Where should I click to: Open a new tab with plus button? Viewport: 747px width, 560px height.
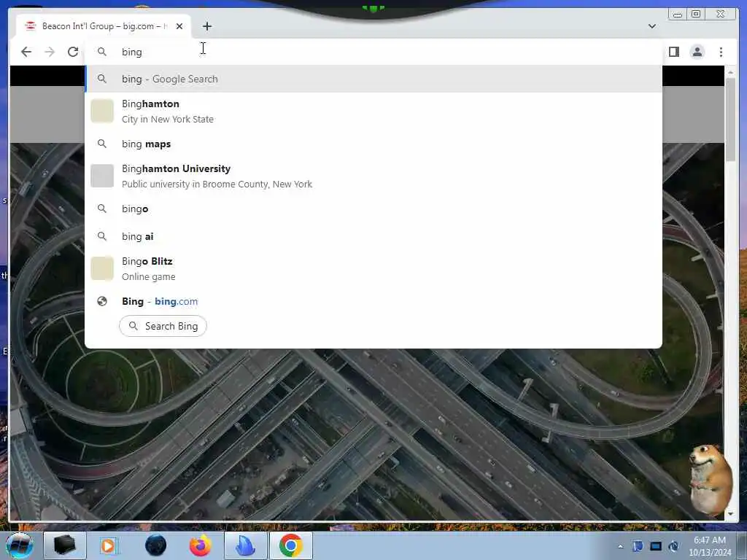click(206, 26)
